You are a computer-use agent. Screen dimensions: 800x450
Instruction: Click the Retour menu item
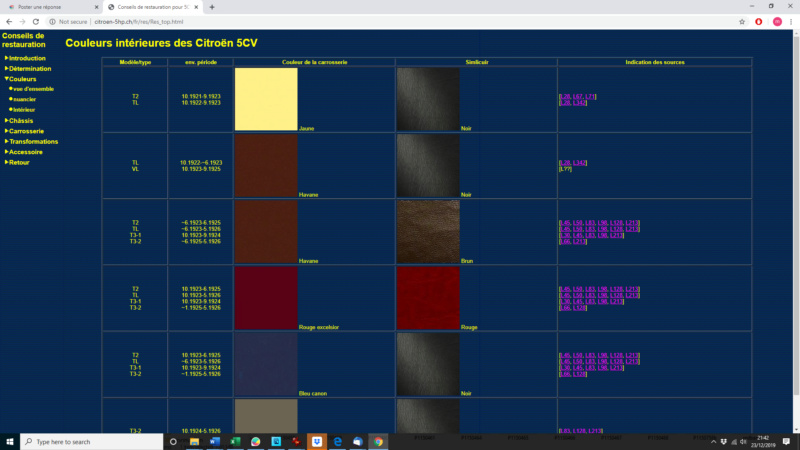[17, 162]
